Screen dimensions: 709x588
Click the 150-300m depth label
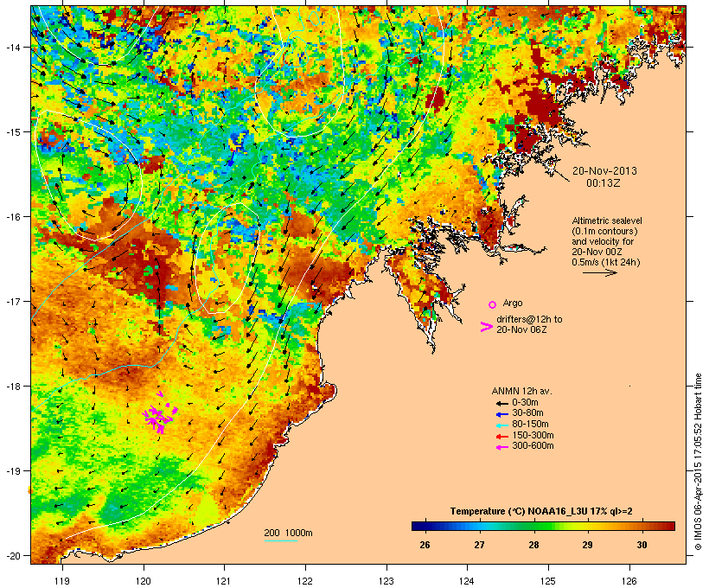[x=533, y=435]
